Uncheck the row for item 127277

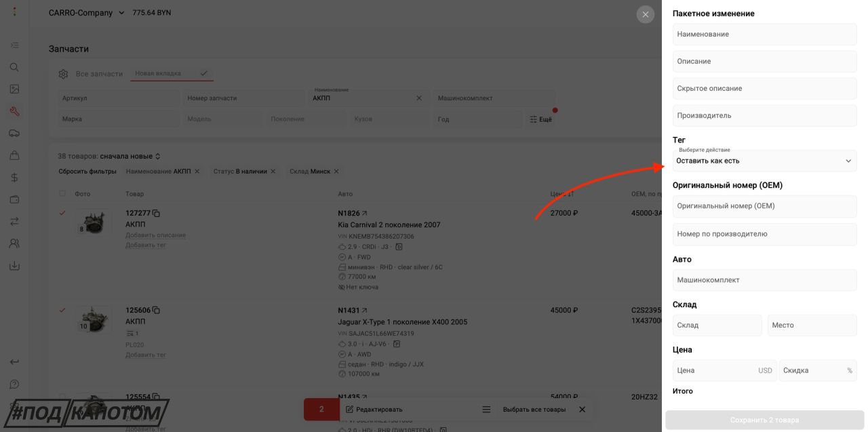(62, 213)
